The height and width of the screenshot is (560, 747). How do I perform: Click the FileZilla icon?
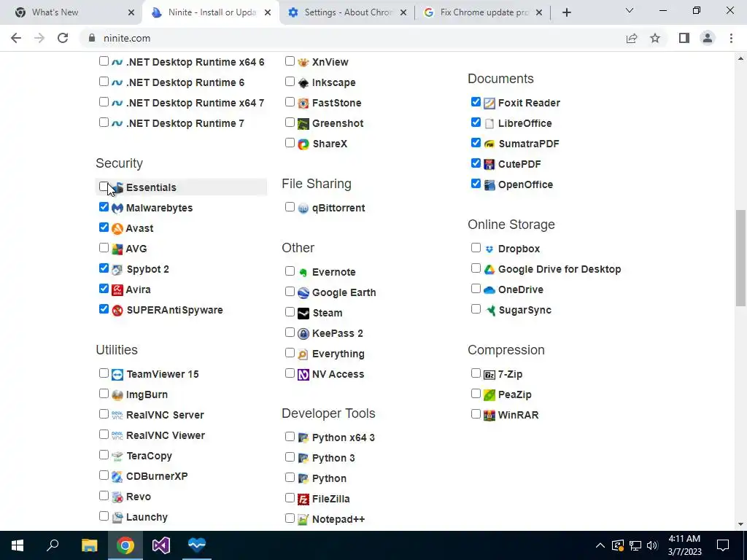[x=303, y=499]
